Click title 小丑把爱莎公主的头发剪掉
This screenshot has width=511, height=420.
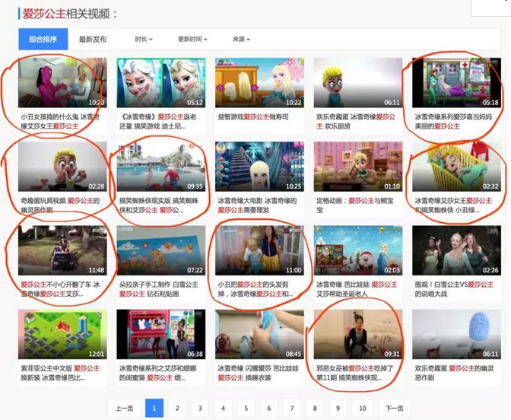pos(255,289)
